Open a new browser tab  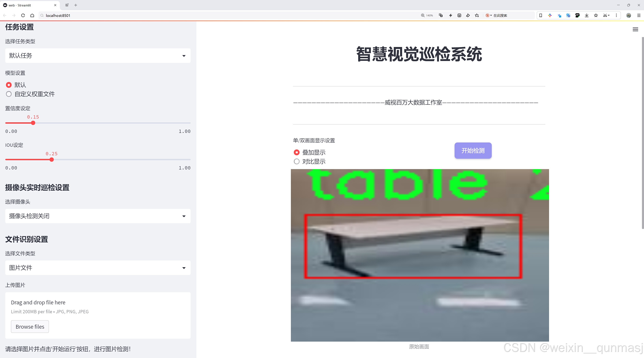click(76, 5)
